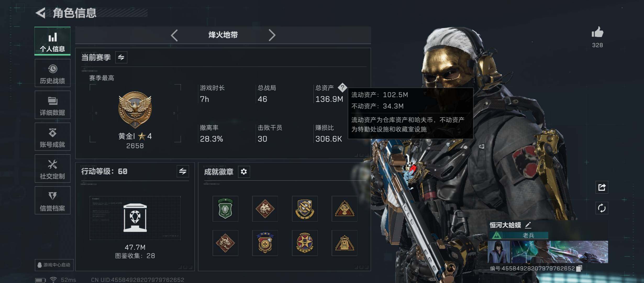Click the 游戏中心启动 button
Viewport: 644px width, 283px height.
(x=54, y=265)
